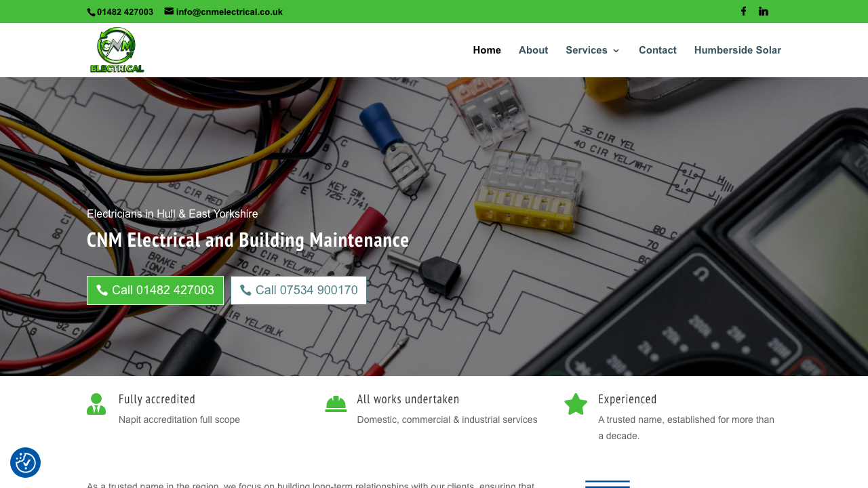Open the cookie consent badge in bottom corner
The width and height of the screenshot is (868, 488).
24,462
